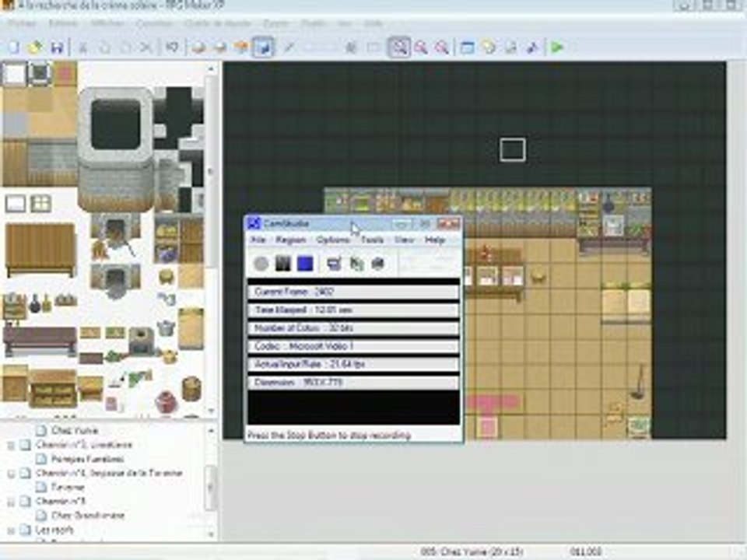
Task: Copy with the RPG Maker toolbar copy icon
Action: [x=104, y=47]
